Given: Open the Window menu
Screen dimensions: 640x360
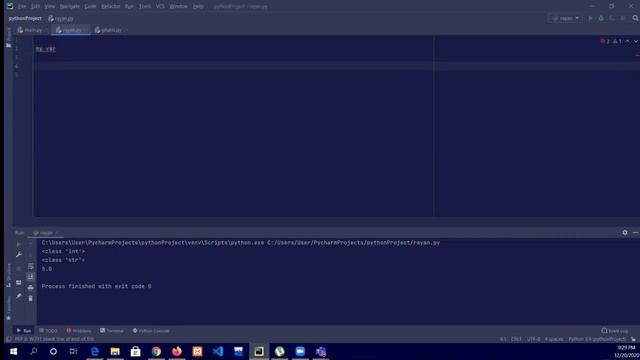Looking at the screenshot, I should 178,7.
